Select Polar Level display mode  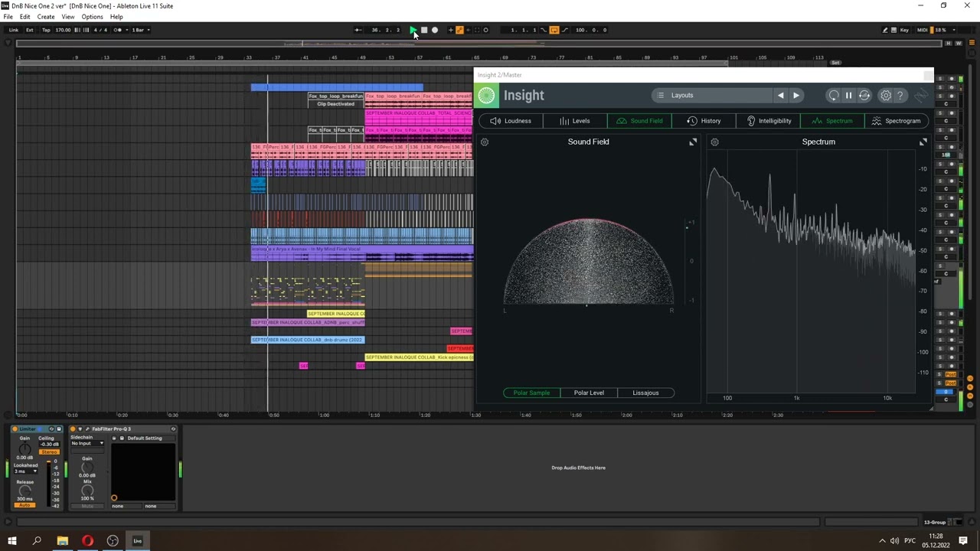coord(589,393)
